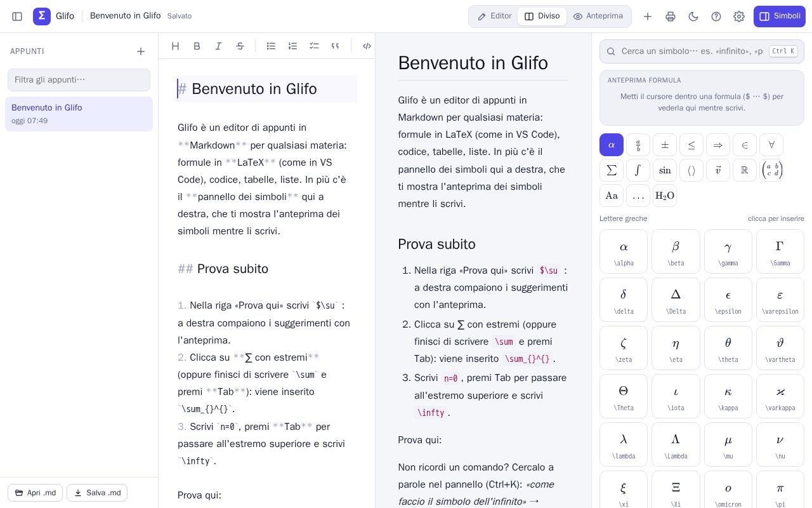Switch to the Anteprima view
Viewport: 812px width, 508px height.
[598, 17]
